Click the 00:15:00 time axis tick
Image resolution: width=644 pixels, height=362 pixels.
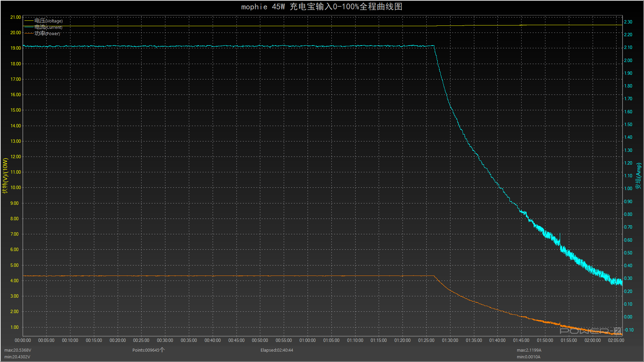point(94,340)
